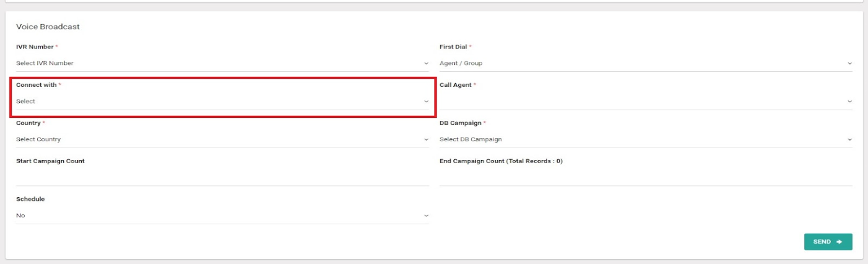Click the chevron arrow of DB Campaign field

(x=849, y=139)
